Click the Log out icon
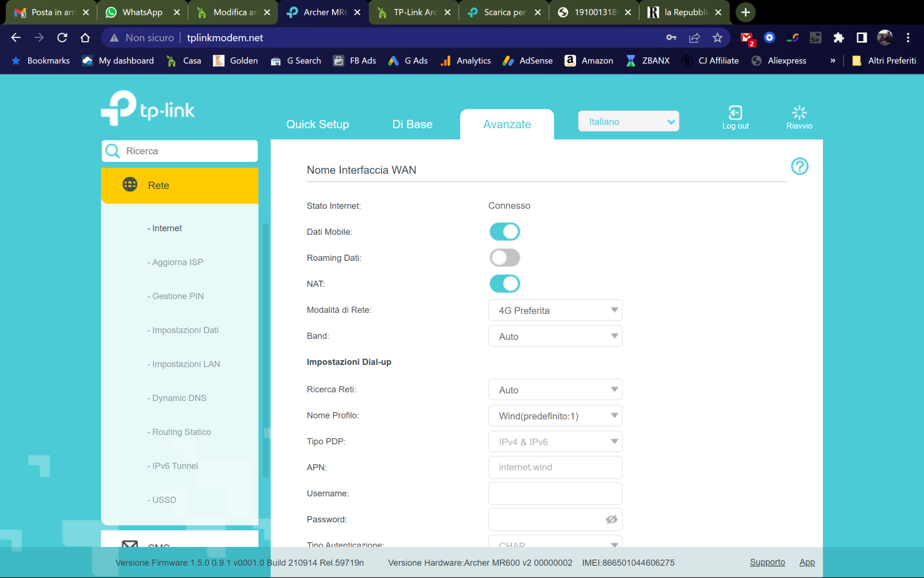The width and height of the screenshot is (924, 578). click(x=735, y=113)
